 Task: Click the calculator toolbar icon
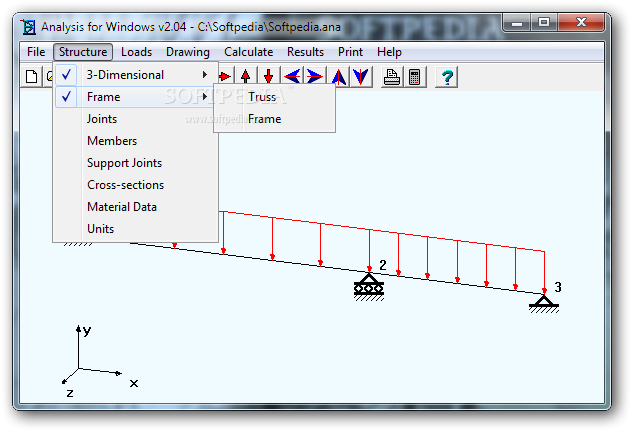(x=414, y=76)
